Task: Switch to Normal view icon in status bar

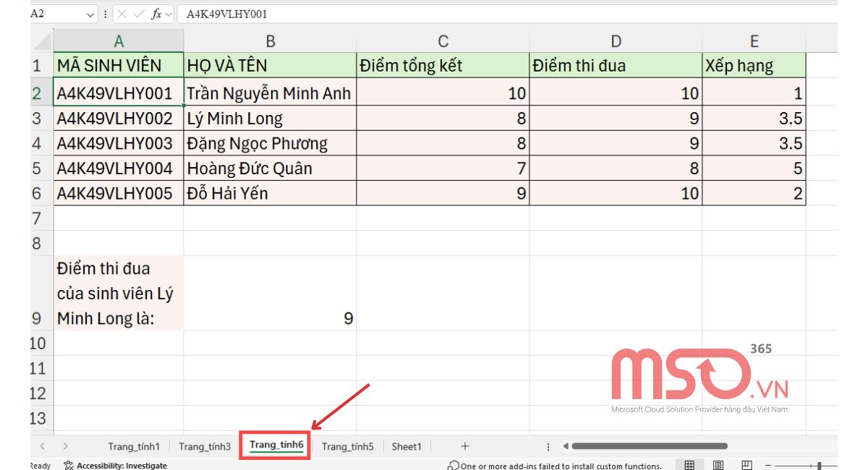Action: pyautogui.click(x=689, y=465)
